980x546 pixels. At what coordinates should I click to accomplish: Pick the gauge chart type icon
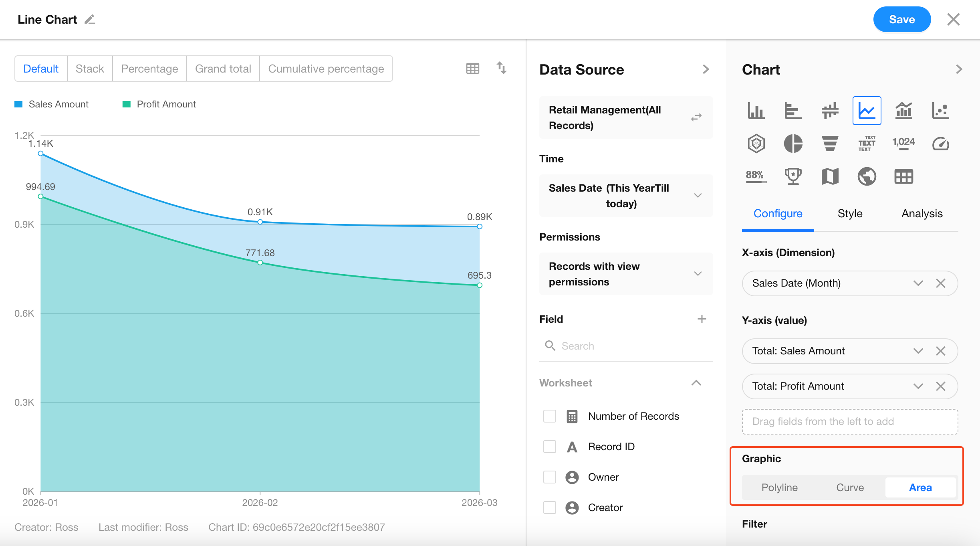(x=940, y=144)
